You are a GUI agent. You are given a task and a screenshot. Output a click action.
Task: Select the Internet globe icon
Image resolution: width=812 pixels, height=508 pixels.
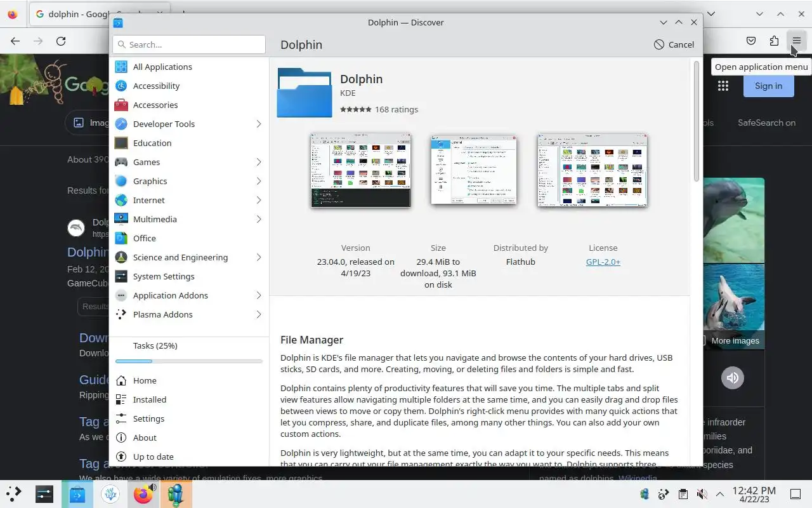121,200
